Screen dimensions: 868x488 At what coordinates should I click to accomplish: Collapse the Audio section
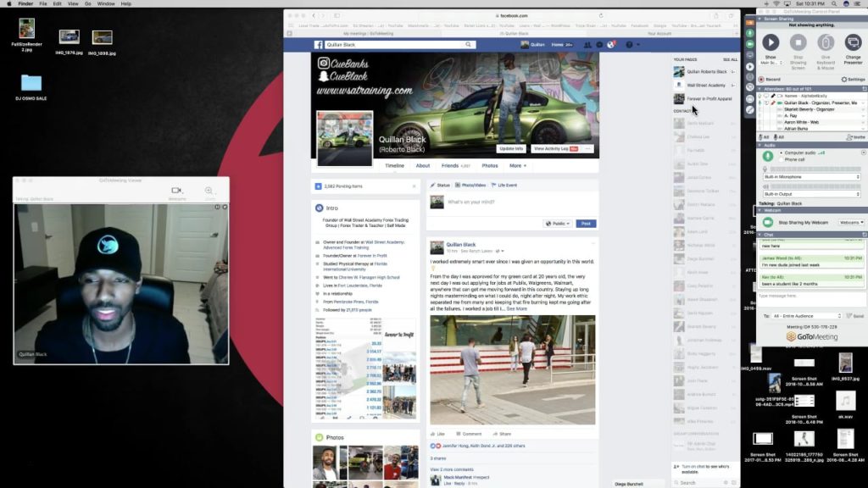[759, 145]
